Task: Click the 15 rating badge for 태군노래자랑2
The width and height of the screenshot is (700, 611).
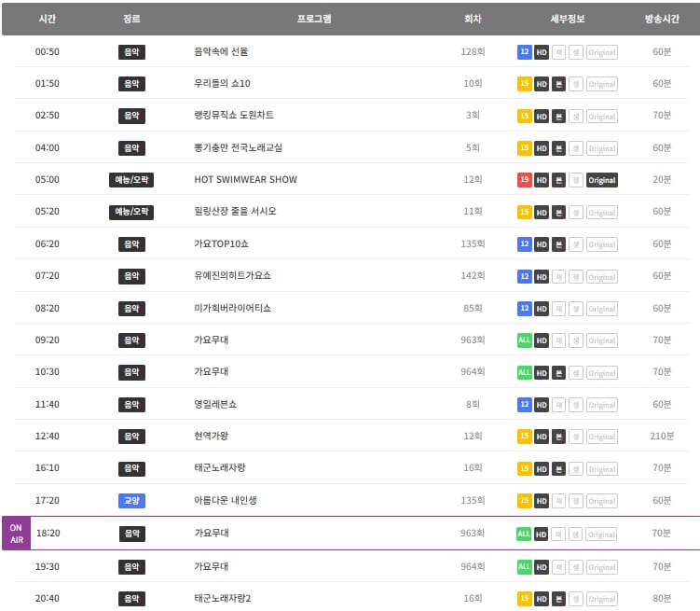Action: click(524, 599)
